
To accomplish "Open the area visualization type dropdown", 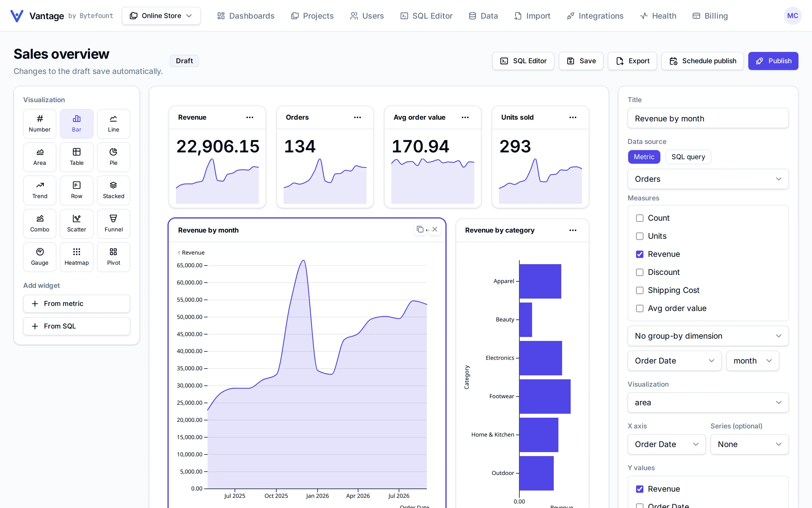I will point(708,402).
